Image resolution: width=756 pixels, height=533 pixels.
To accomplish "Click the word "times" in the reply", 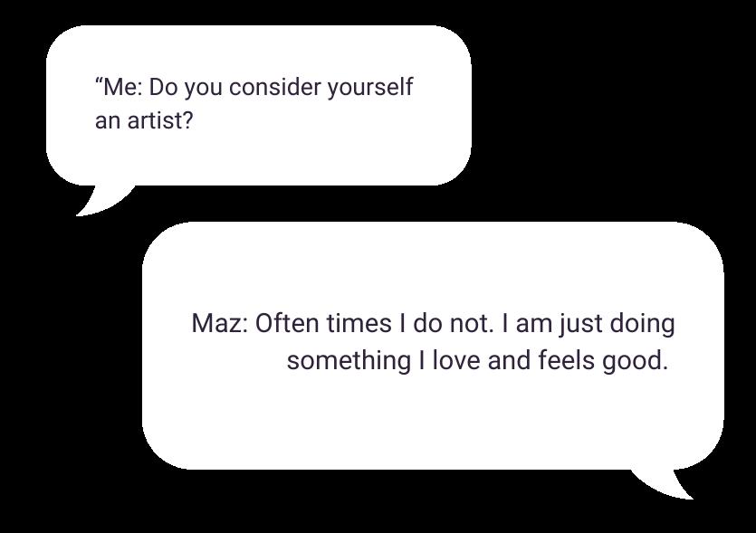I will [x=359, y=323].
